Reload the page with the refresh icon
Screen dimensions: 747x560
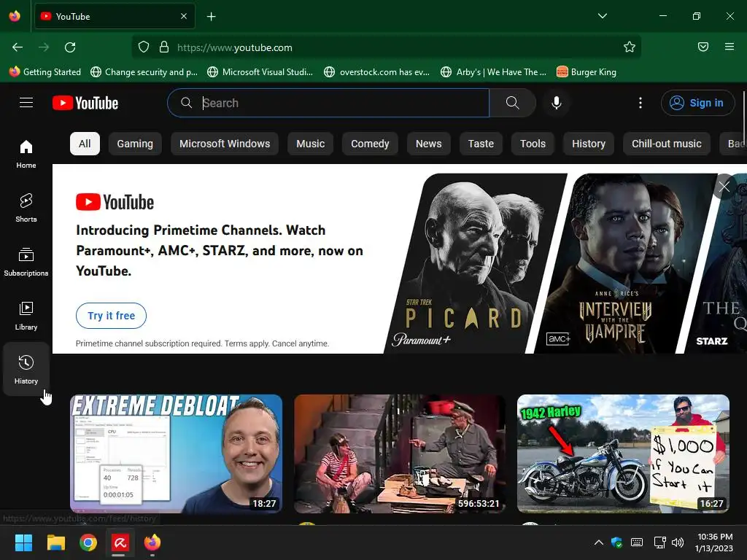[x=70, y=47]
